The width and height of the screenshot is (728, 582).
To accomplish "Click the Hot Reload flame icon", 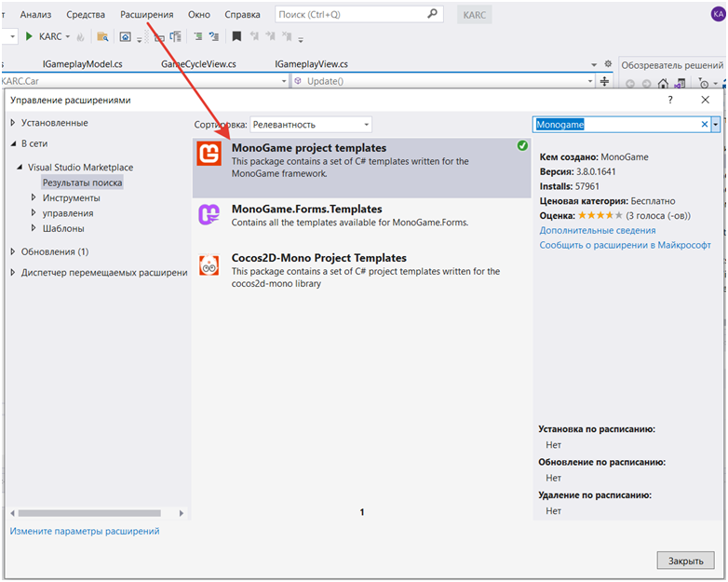I will 80,36.
